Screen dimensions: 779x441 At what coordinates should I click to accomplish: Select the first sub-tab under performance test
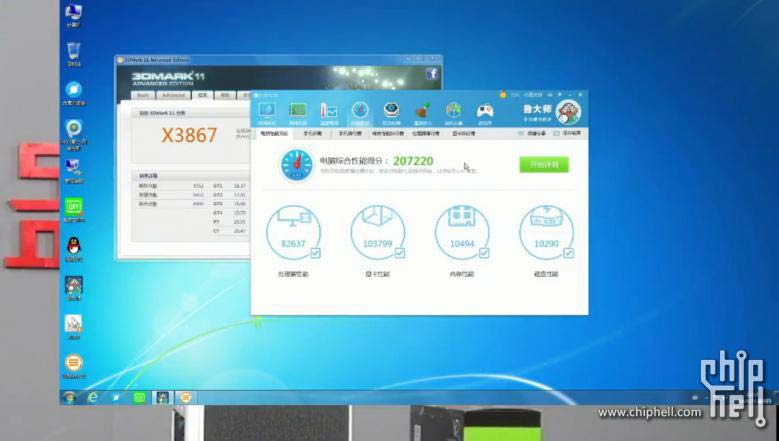pos(273,132)
